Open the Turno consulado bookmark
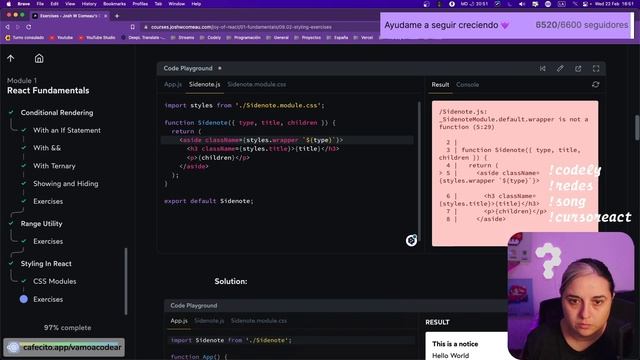Screen dimensions: 640x360 click(x=25, y=38)
